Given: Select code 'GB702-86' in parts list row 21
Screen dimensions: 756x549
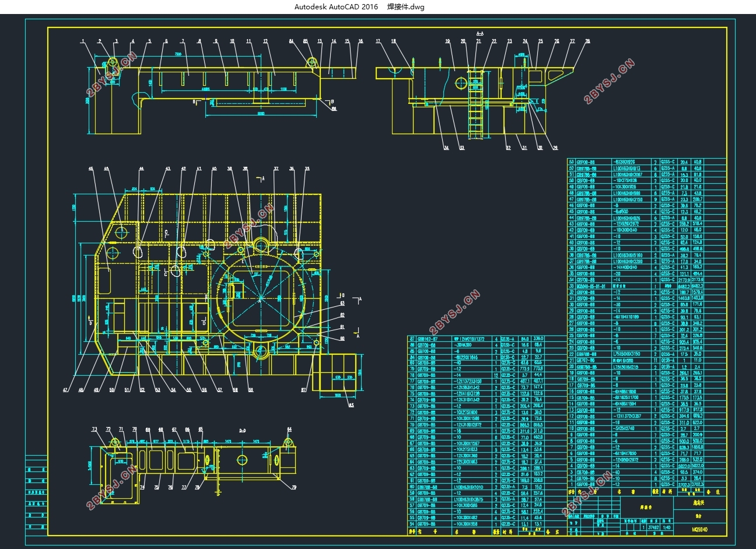Looking at the screenshot, I should 586,360.
